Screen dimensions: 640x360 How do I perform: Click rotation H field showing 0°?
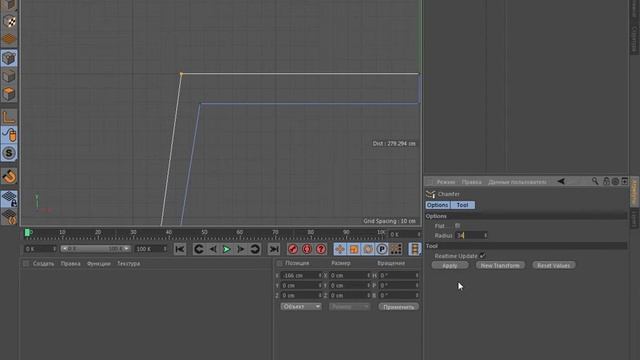point(399,276)
